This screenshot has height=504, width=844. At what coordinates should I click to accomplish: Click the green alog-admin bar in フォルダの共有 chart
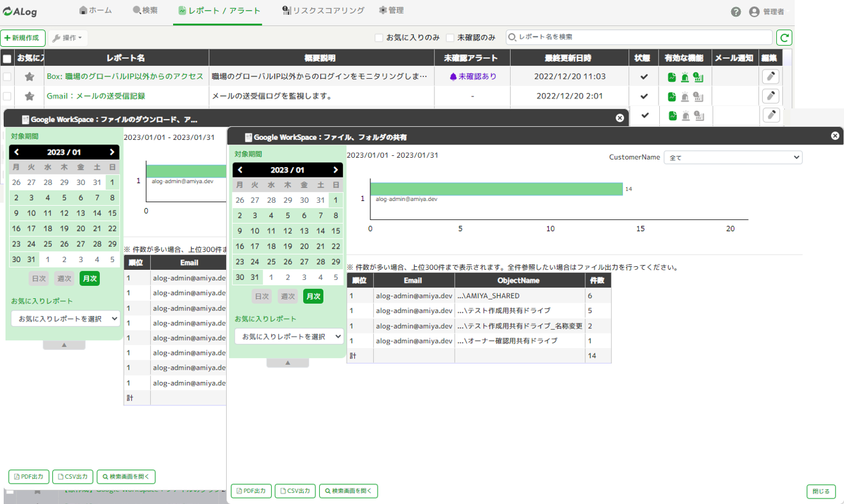click(497, 189)
